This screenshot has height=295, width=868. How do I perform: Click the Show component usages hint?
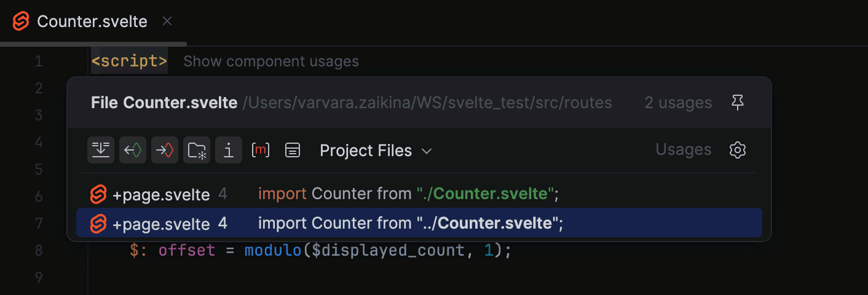(x=270, y=61)
